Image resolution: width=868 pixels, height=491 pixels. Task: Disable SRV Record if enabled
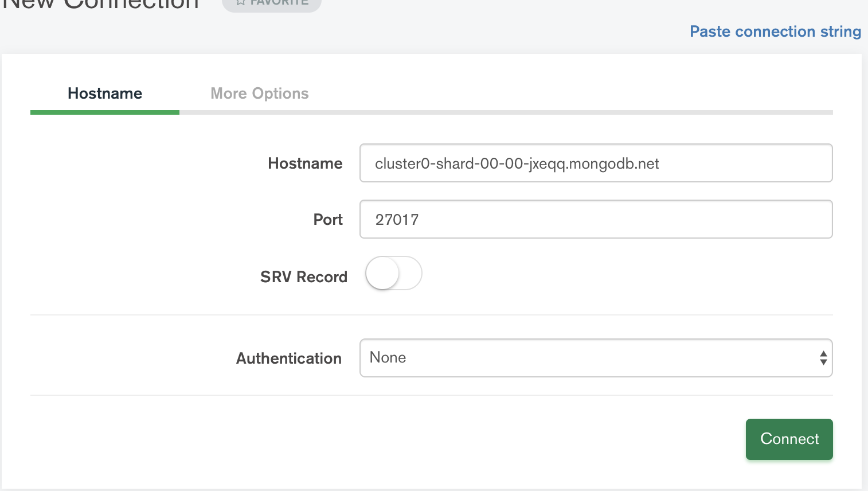pyautogui.click(x=393, y=274)
